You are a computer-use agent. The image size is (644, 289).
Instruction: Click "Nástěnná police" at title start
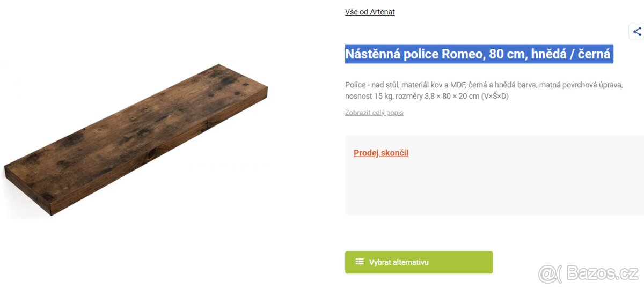(x=391, y=54)
